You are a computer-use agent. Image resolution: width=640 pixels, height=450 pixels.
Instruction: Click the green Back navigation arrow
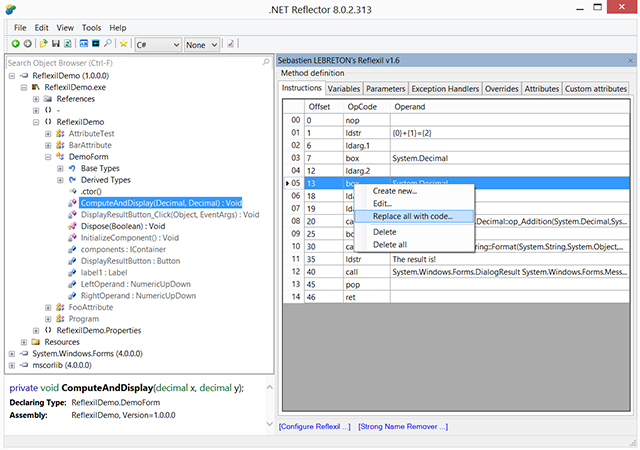point(16,44)
